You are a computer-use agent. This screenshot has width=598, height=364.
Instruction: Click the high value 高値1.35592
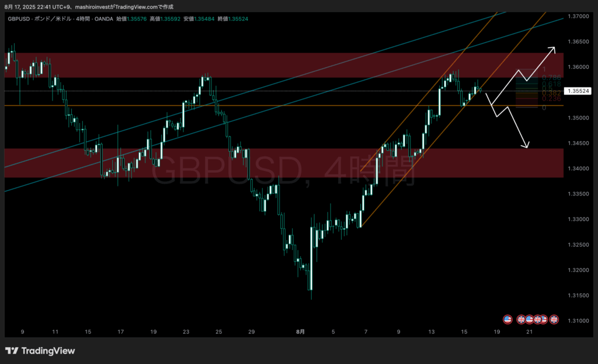click(165, 19)
